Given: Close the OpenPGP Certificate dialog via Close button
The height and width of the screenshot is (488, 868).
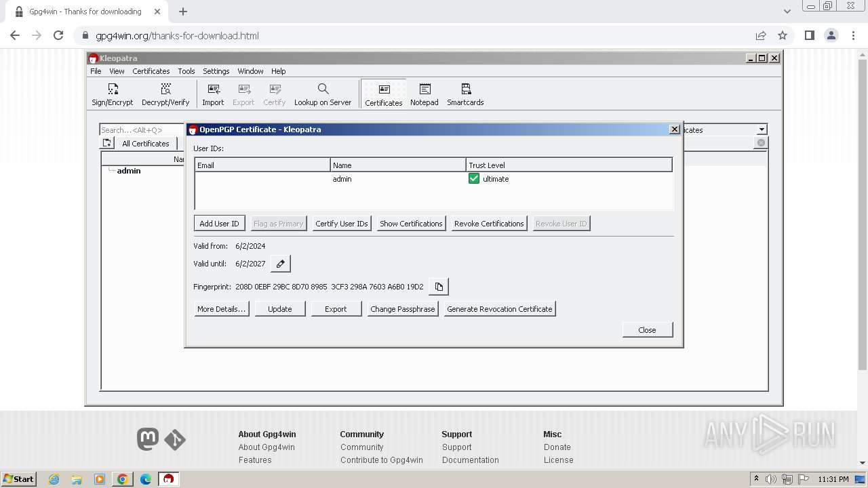Looking at the screenshot, I should tap(648, 330).
